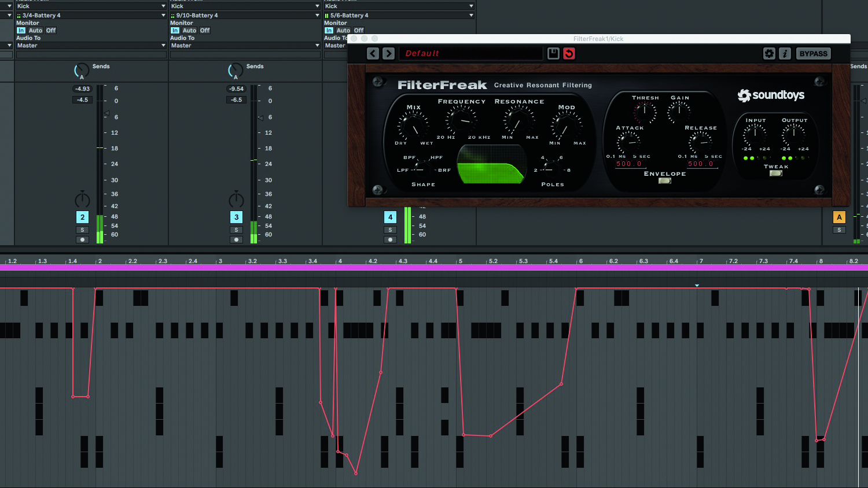The height and width of the screenshot is (488, 868).
Task: Click the Soundtoys logo
Action: tap(771, 95)
